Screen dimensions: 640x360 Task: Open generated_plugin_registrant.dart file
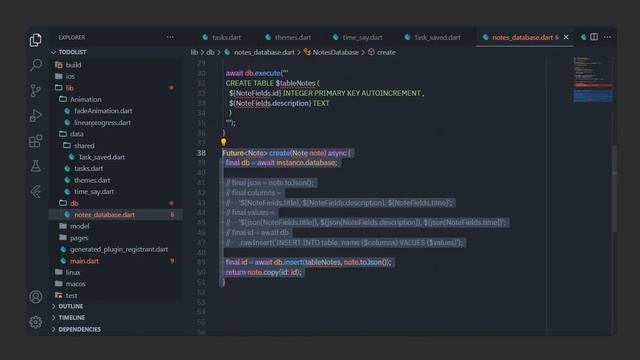click(118, 249)
